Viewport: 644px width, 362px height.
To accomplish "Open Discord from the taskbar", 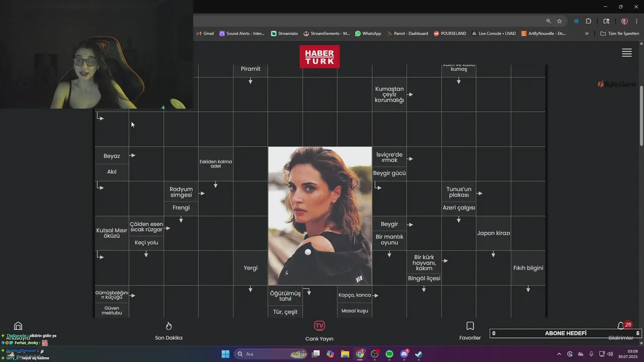I will [404, 354].
